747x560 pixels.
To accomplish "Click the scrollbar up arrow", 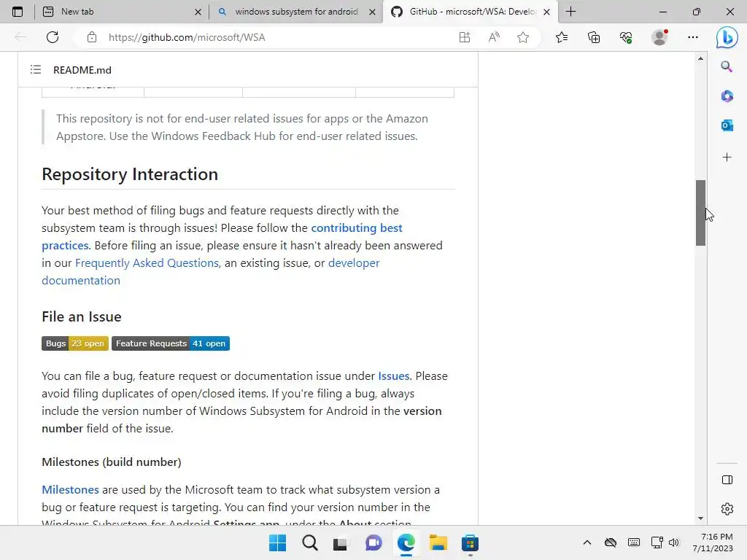I will tap(700, 58).
